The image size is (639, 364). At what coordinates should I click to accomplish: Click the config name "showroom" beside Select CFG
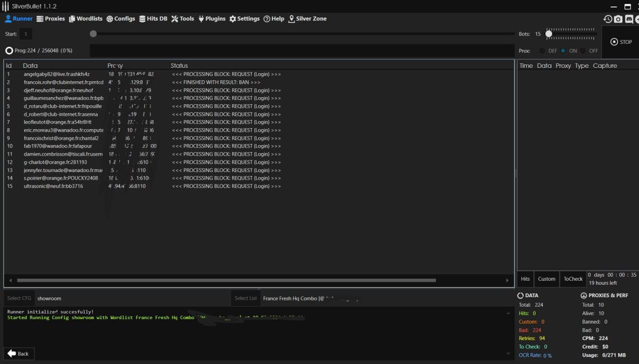tap(49, 298)
